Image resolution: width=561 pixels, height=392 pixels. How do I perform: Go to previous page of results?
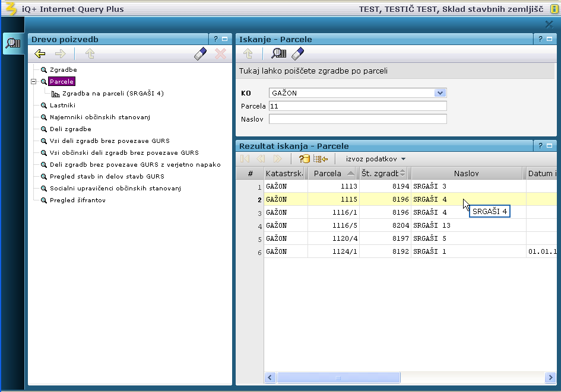261,159
